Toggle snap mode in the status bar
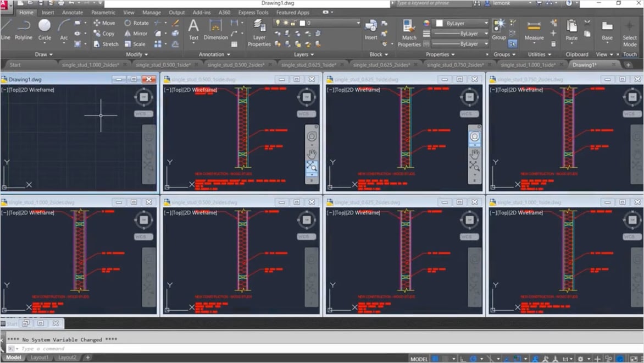Screen dimensions: 644x363 pyautogui.click(x=445, y=358)
